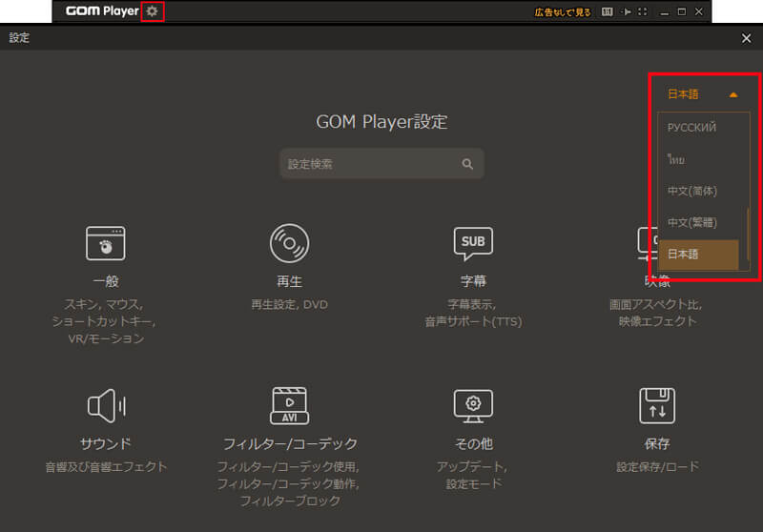Toggle fullscreen icon in title bar
763x532 pixels.
(643, 11)
